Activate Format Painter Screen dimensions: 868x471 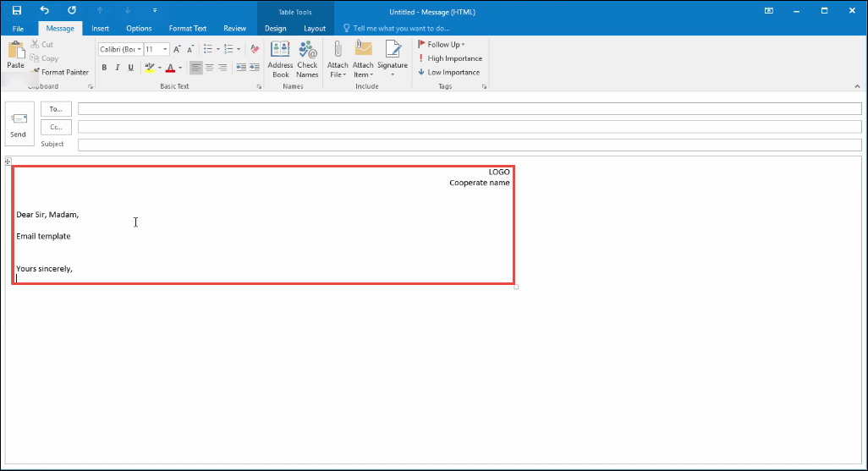[60, 72]
